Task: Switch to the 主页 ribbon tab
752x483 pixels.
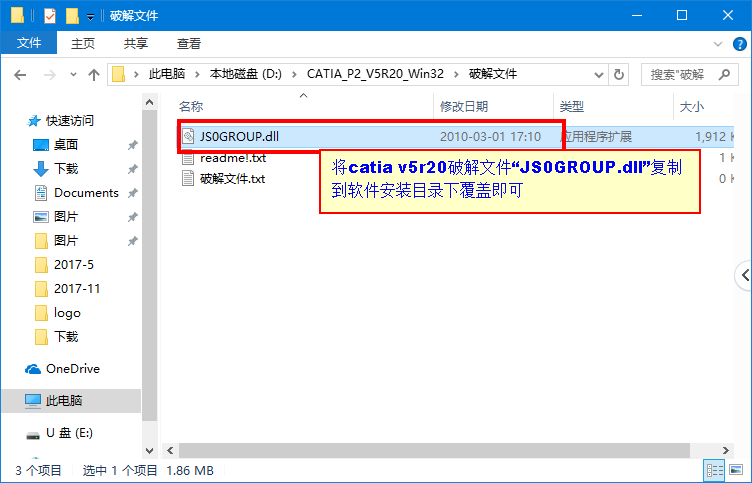Action: tap(82, 44)
